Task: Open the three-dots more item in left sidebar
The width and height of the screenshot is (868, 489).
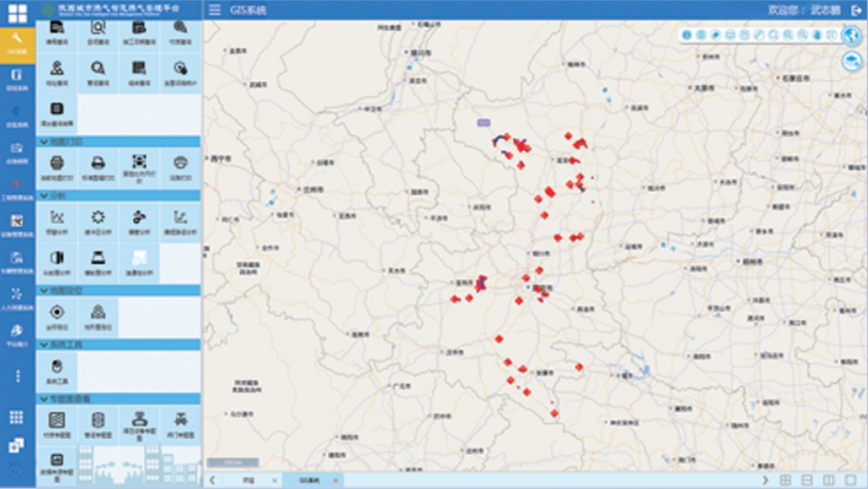Action: coord(17,376)
